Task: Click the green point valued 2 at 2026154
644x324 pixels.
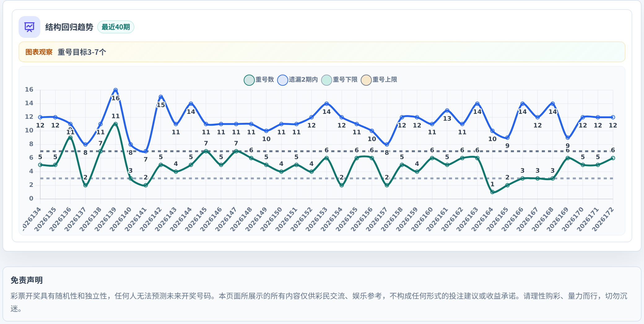Action: tap(342, 185)
